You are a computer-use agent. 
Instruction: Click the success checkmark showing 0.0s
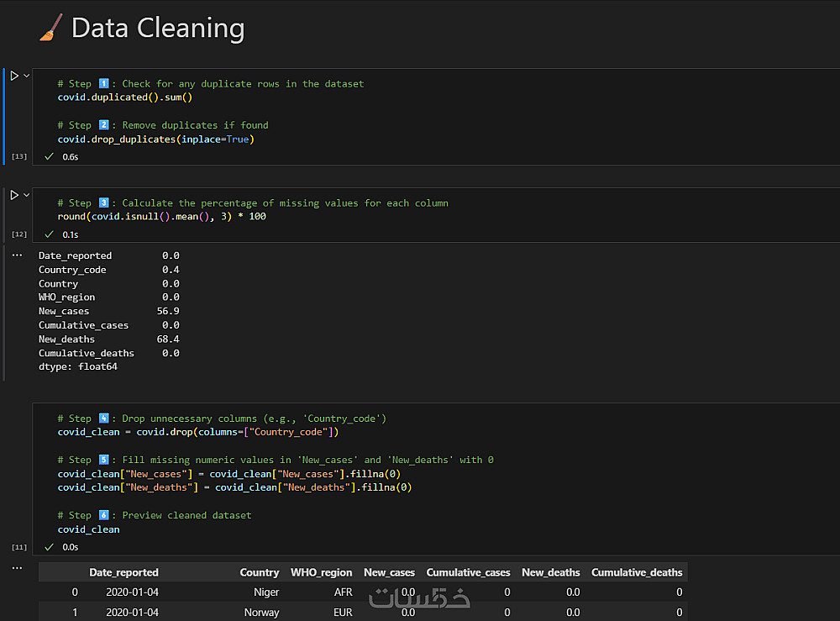pos(50,547)
